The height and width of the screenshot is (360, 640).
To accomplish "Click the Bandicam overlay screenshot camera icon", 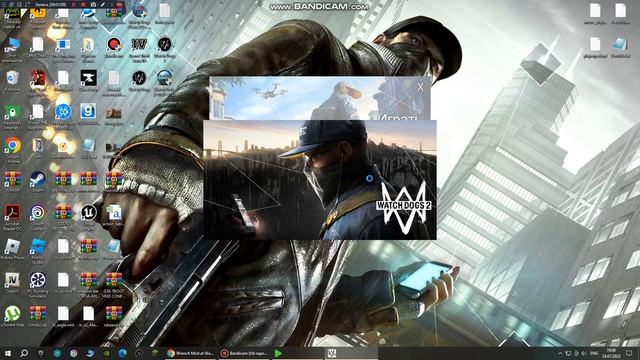I will pos(93,4).
